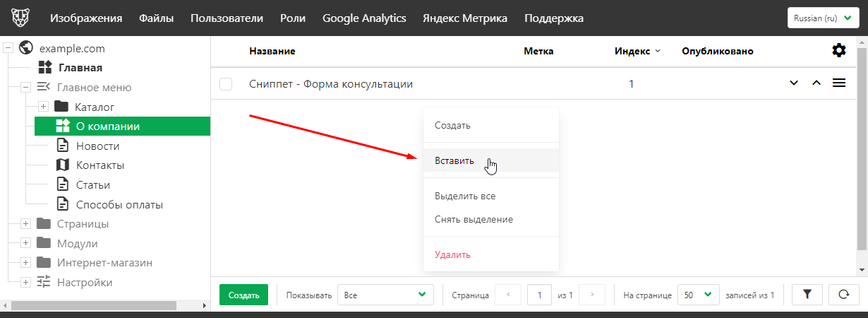
Task: Choose Вставить from the context menu
Action: 454,160
